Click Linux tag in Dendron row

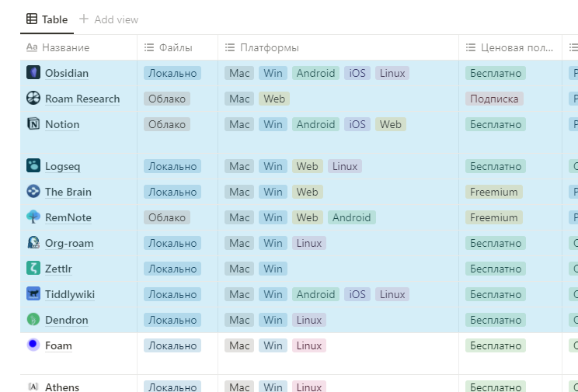pos(309,320)
